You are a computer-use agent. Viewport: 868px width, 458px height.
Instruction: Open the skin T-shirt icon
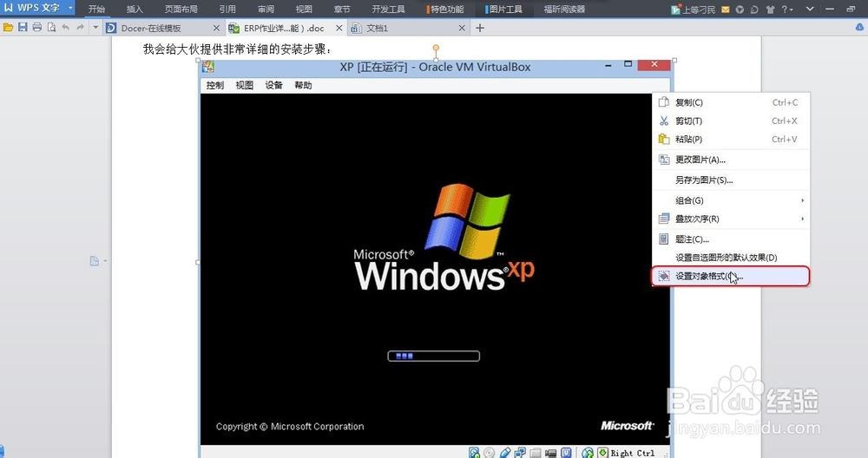[770, 10]
